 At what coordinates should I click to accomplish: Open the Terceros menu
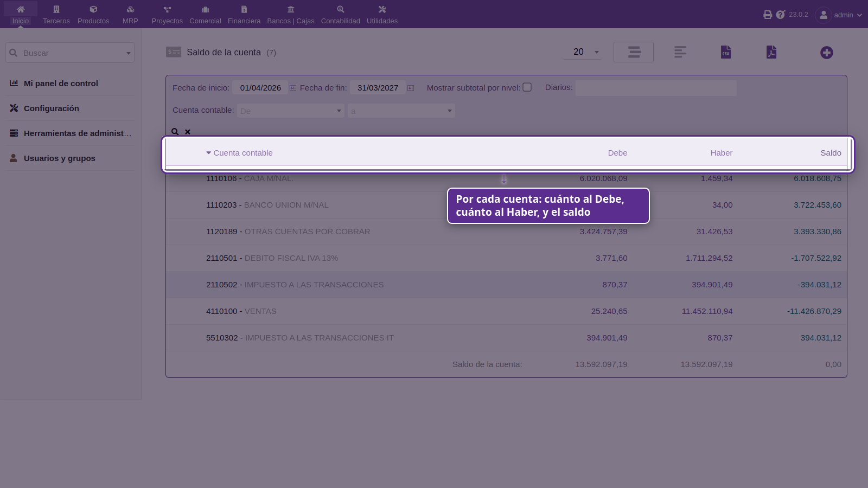pos(56,15)
